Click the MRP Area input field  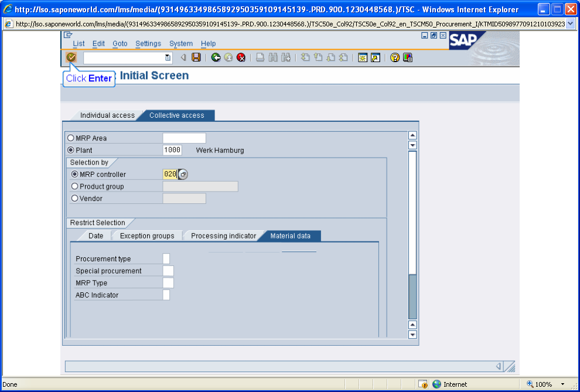pos(184,138)
